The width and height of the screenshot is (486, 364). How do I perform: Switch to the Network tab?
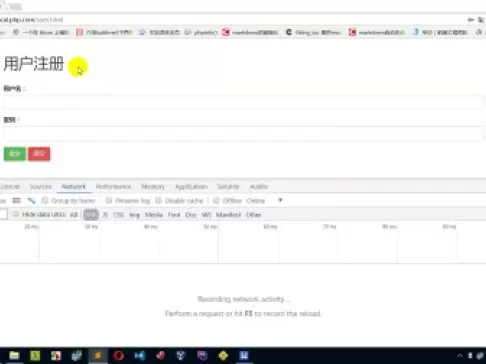[x=74, y=186]
